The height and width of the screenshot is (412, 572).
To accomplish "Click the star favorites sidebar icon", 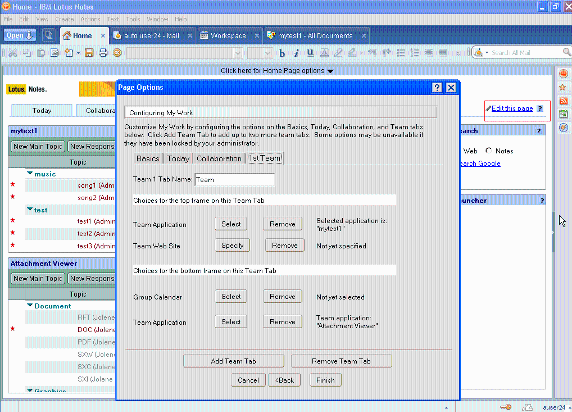I will click(563, 88).
